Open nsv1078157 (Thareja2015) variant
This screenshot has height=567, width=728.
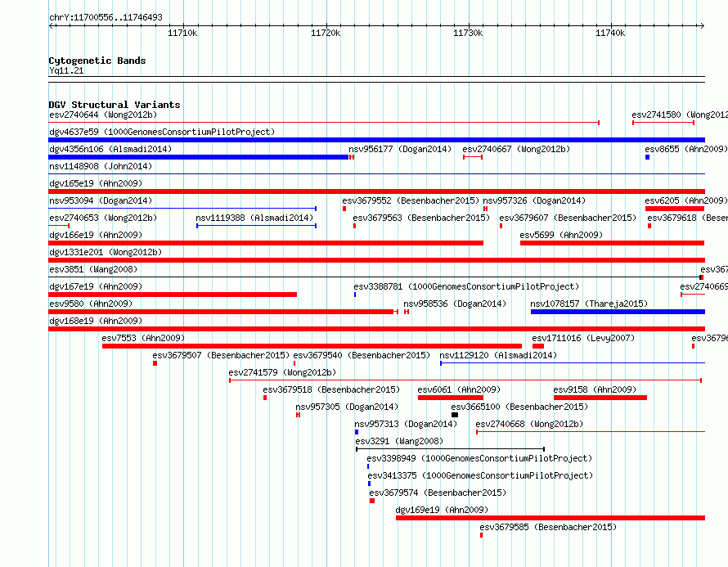tap(589, 304)
